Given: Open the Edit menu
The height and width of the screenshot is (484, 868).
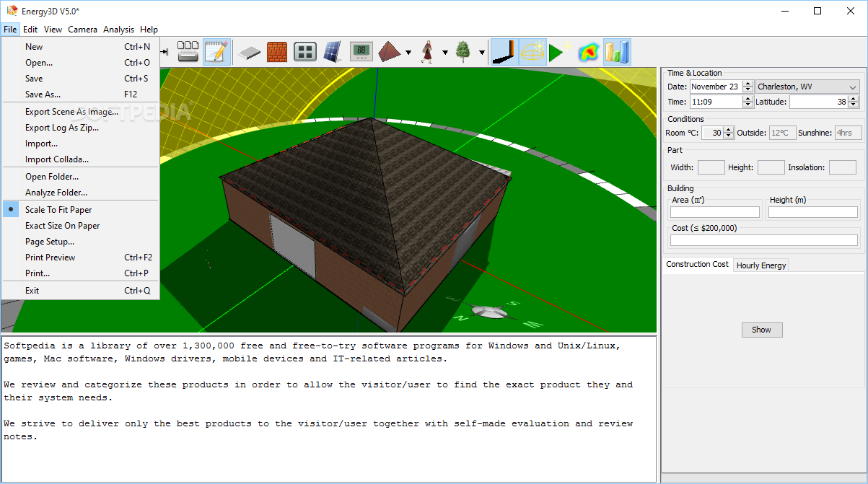Looking at the screenshot, I should (30, 30).
